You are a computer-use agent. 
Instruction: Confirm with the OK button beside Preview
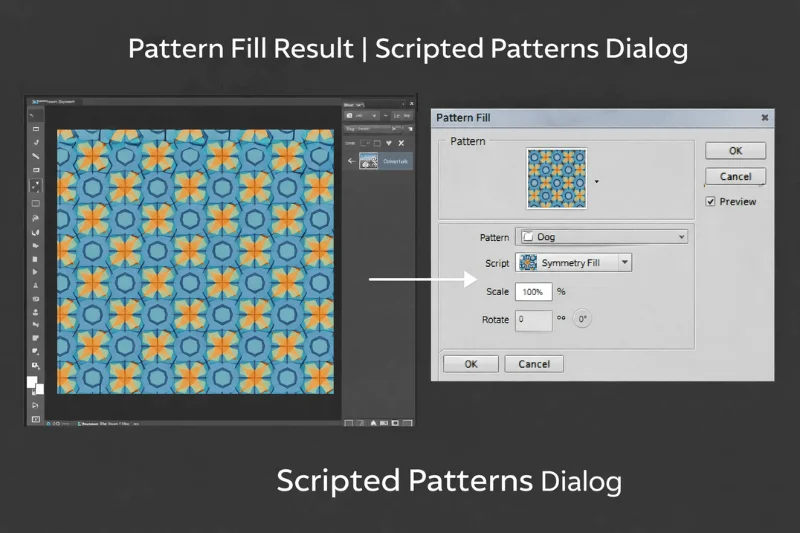(735, 150)
